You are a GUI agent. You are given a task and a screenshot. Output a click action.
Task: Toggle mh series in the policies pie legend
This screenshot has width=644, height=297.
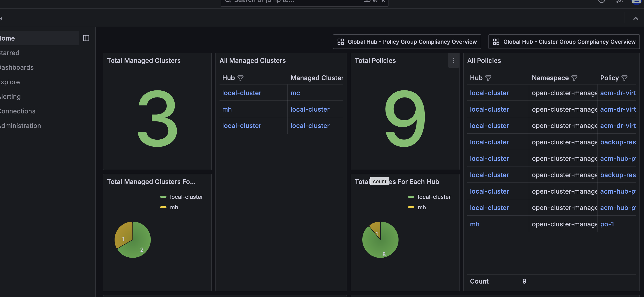pyautogui.click(x=422, y=207)
